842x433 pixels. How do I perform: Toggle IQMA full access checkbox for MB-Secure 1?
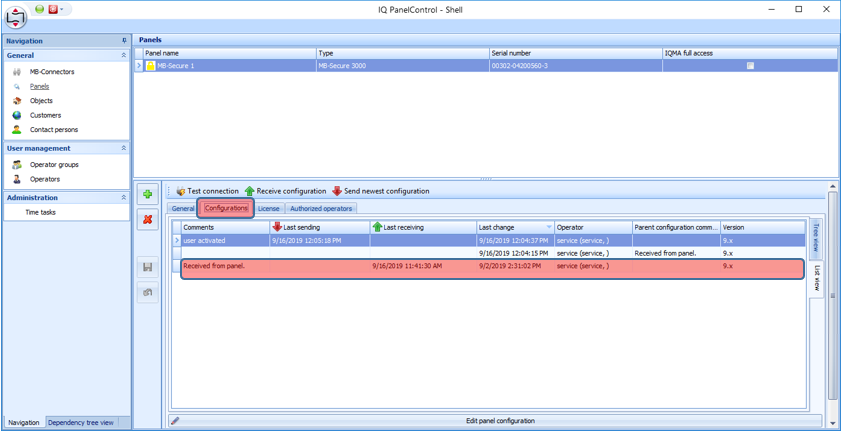point(751,66)
